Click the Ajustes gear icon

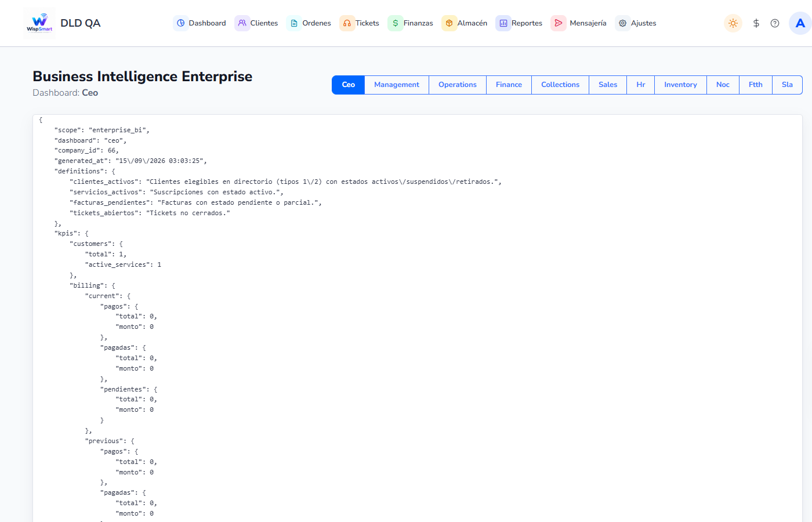point(622,23)
